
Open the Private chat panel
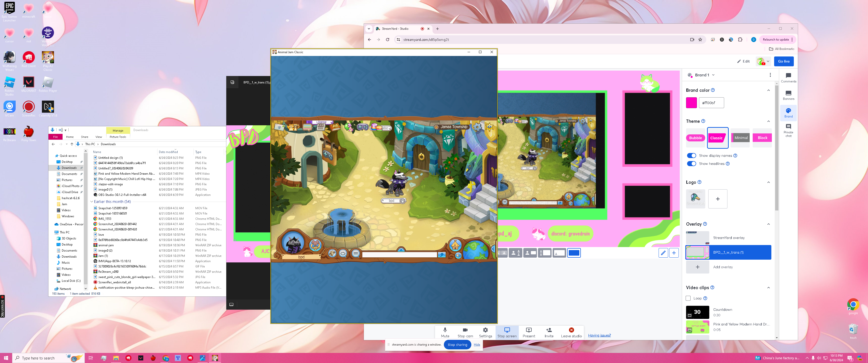[x=788, y=130]
